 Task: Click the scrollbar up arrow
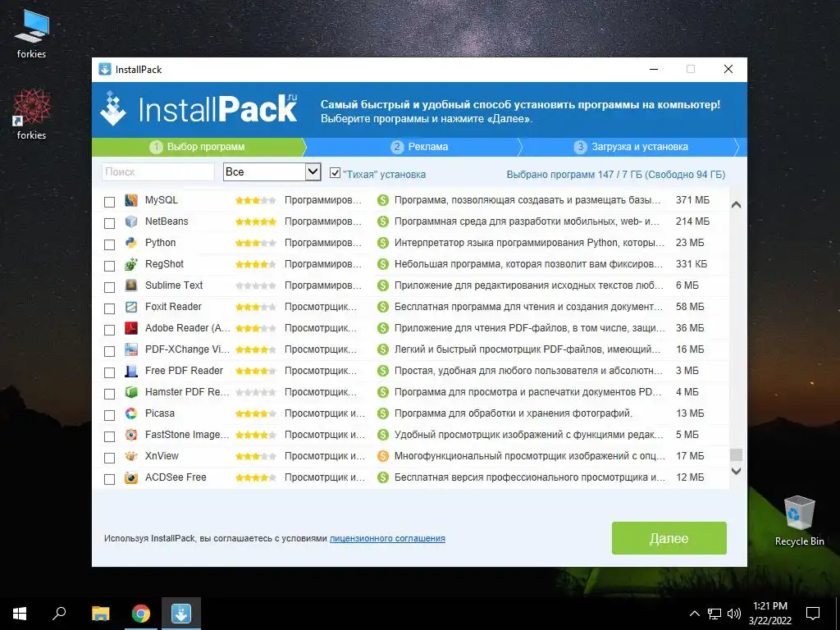point(736,204)
